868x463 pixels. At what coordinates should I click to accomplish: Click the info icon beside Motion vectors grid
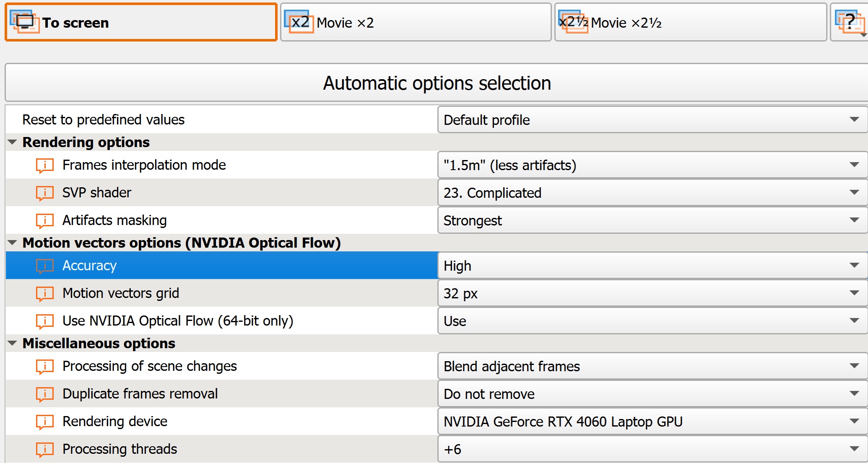44,293
